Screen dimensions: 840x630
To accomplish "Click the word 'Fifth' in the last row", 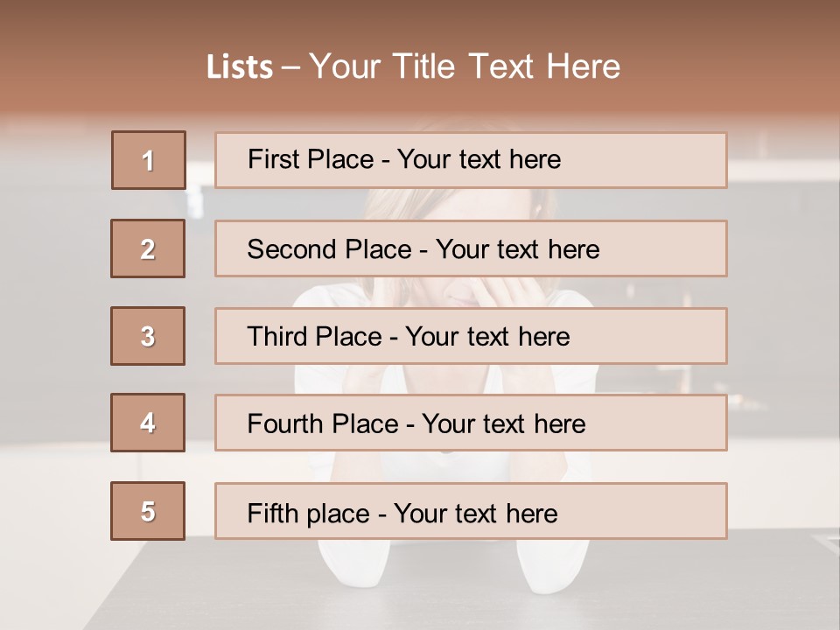I will 272,513.
